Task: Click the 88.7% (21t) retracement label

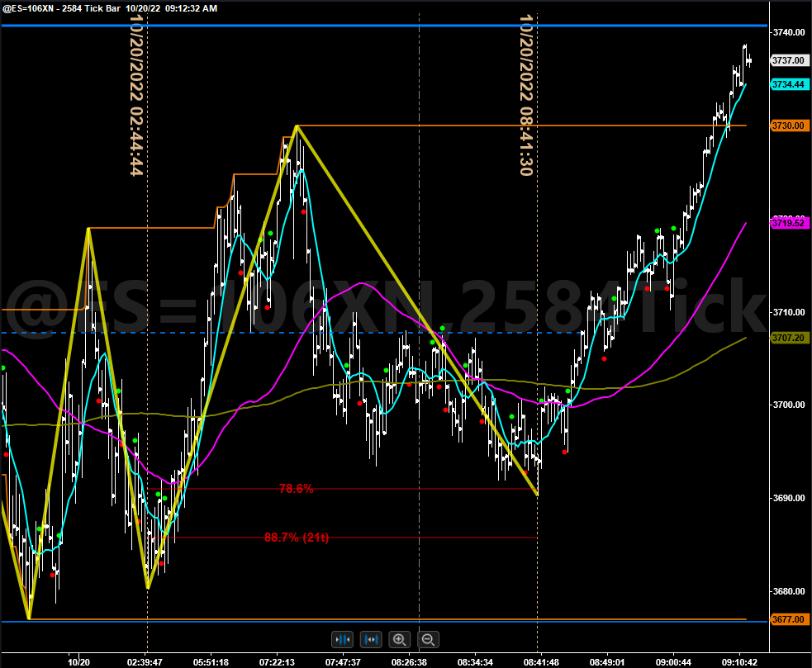Action: tap(297, 538)
